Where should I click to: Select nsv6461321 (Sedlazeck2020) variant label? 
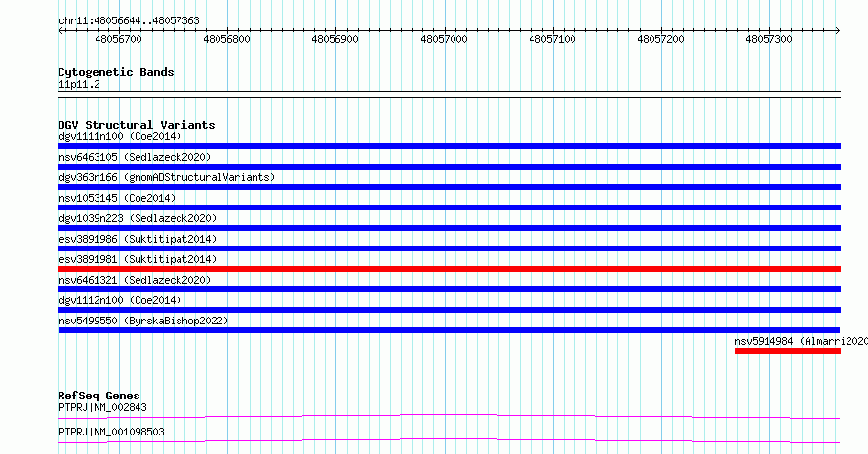(x=135, y=280)
